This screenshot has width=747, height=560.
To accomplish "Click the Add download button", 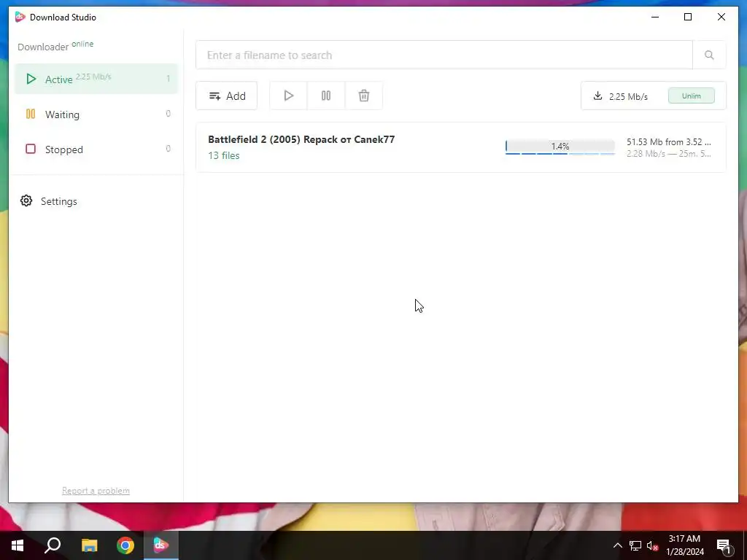I will tap(227, 96).
